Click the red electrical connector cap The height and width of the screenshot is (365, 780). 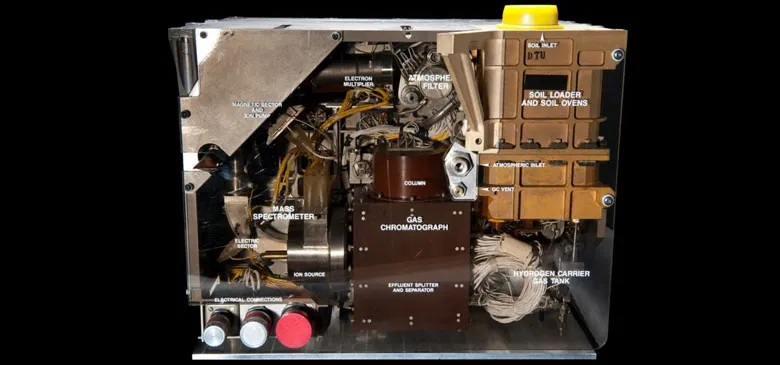pyautogui.click(x=293, y=329)
